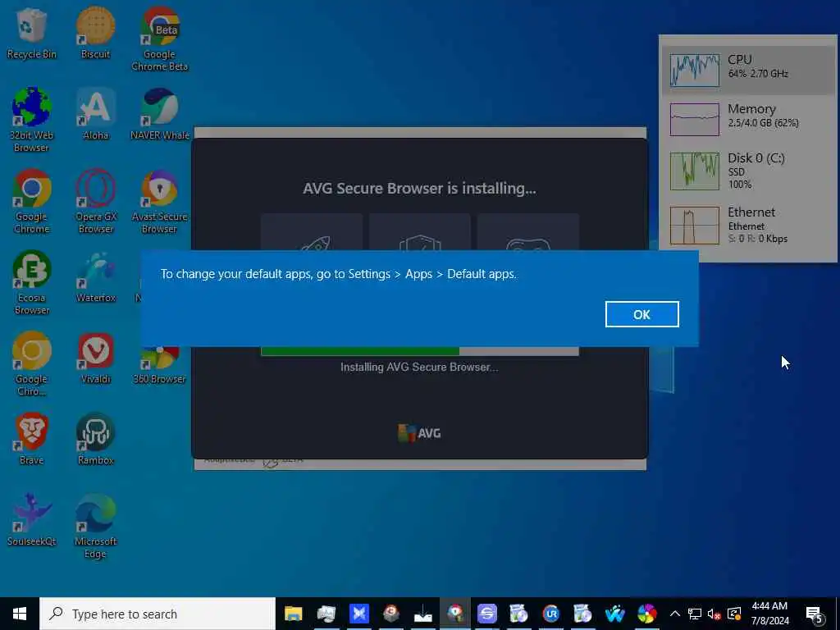Click the colorful pinwheel taskbar icon
This screenshot has height=630, width=840.
(x=647, y=614)
